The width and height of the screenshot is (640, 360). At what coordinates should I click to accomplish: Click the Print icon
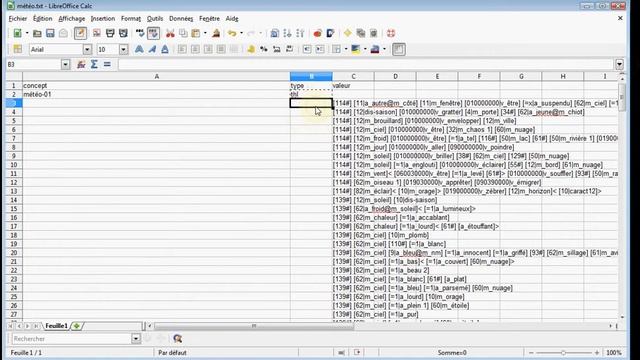coord(110,33)
